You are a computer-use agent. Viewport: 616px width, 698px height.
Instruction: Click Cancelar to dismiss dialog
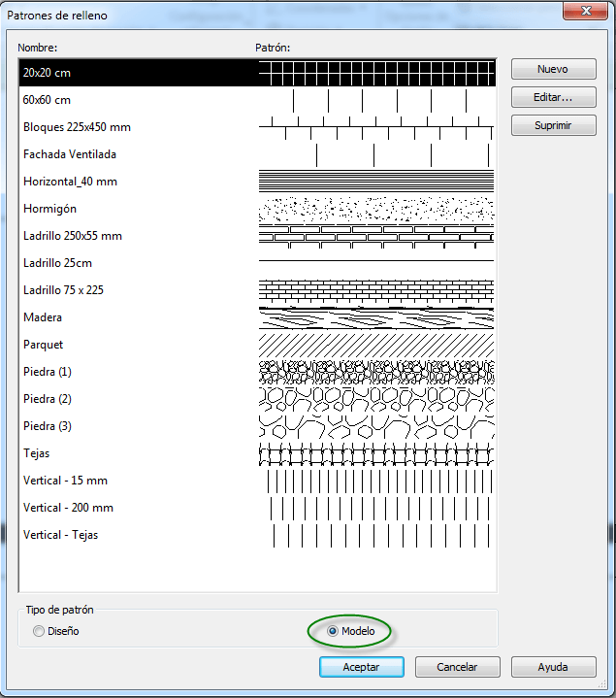(x=457, y=667)
